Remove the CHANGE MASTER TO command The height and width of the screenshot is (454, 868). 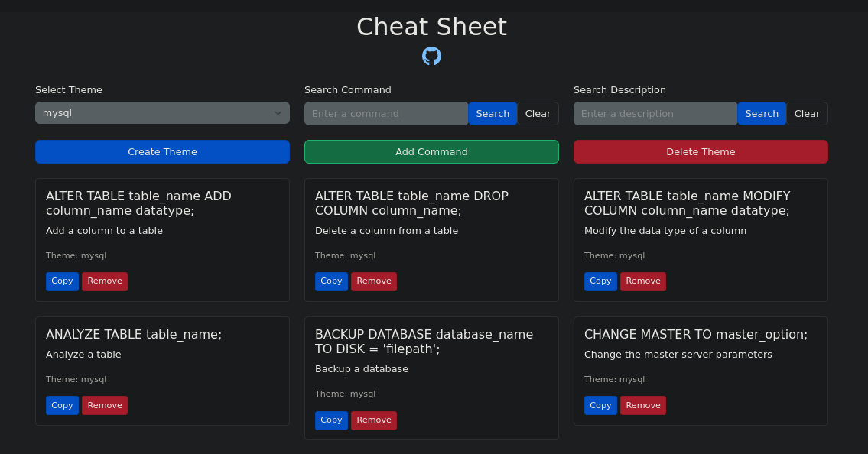[643, 405]
